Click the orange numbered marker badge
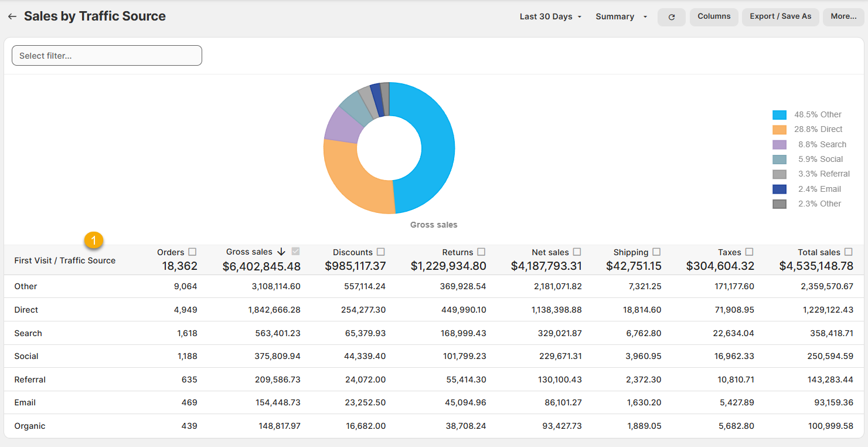The width and height of the screenshot is (868, 447). pos(94,240)
